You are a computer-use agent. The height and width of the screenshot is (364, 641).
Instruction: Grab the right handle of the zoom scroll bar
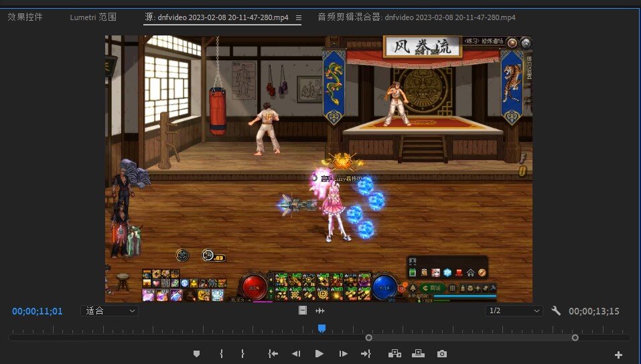pyautogui.click(x=575, y=338)
